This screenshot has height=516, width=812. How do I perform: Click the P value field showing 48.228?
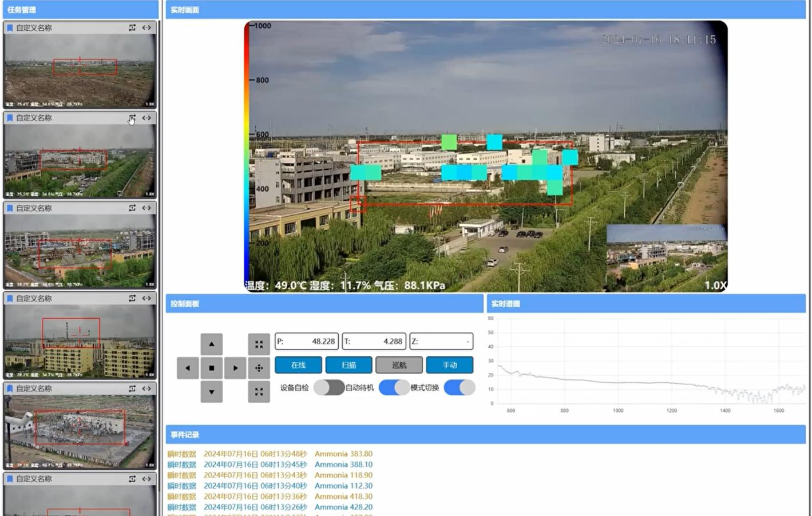point(307,342)
